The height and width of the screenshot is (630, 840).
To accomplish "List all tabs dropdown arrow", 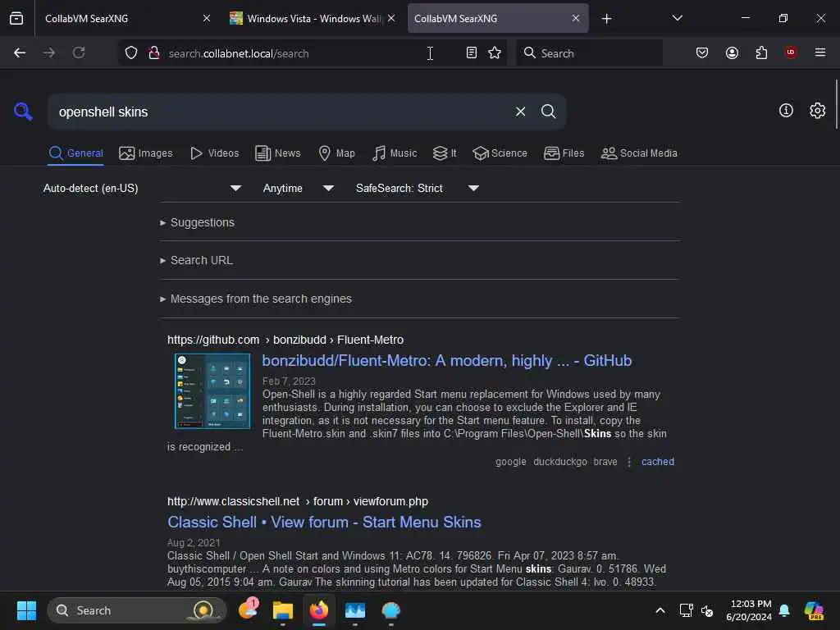I will click(677, 18).
